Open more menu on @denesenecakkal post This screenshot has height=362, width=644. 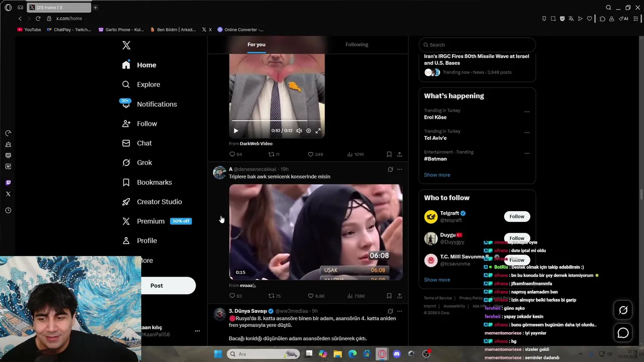399,169
